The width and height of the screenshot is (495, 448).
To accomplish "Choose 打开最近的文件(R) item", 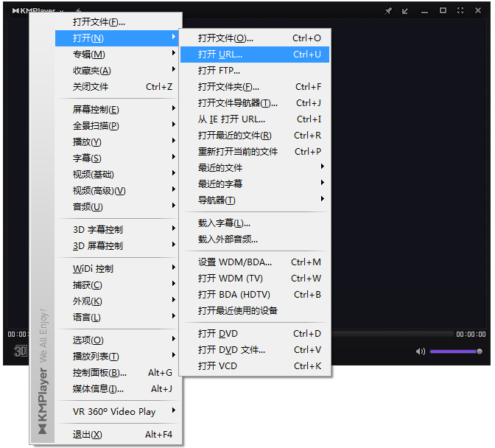I will click(255, 135).
